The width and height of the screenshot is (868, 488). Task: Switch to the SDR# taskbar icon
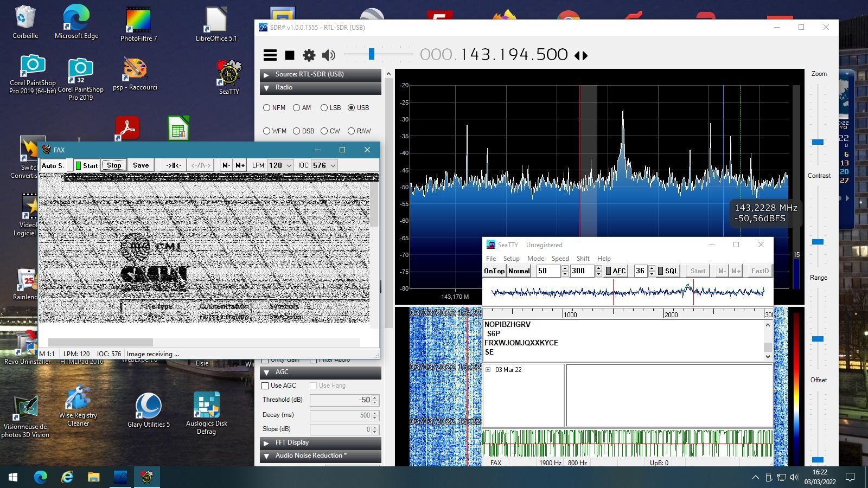pyautogui.click(x=120, y=477)
